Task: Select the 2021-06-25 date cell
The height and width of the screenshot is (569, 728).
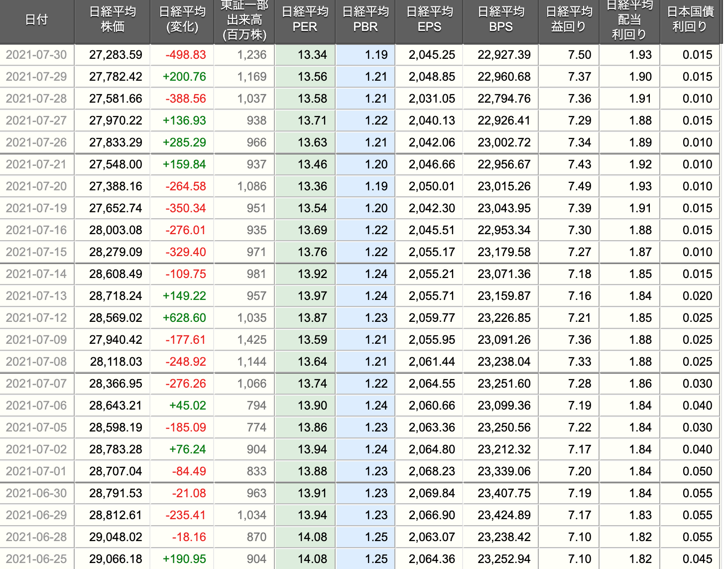Action: point(36,559)
